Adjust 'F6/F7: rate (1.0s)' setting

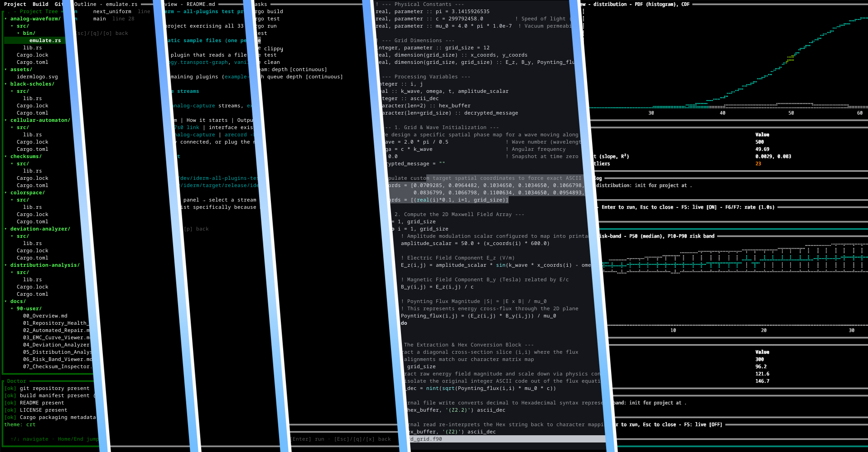[750, 207]
